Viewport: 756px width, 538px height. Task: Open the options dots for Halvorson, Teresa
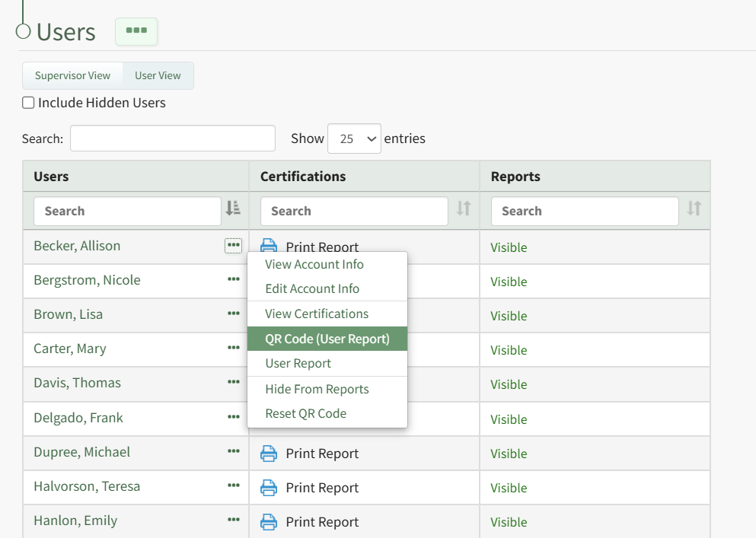[234, 486]
